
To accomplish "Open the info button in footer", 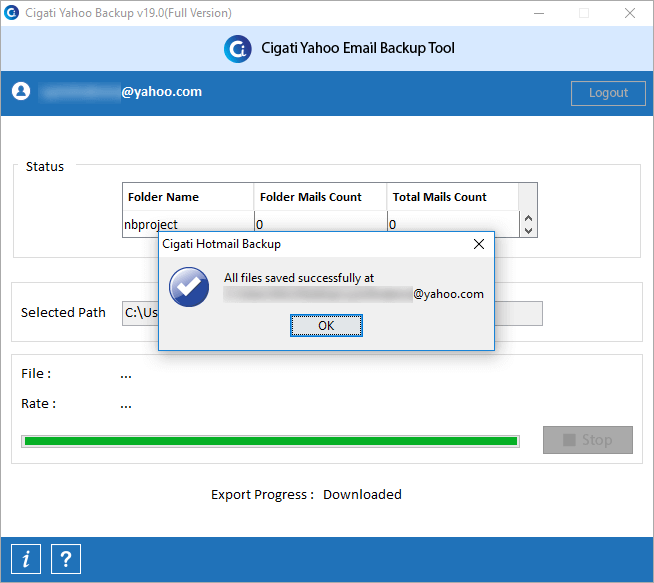I will click(26, 559).
